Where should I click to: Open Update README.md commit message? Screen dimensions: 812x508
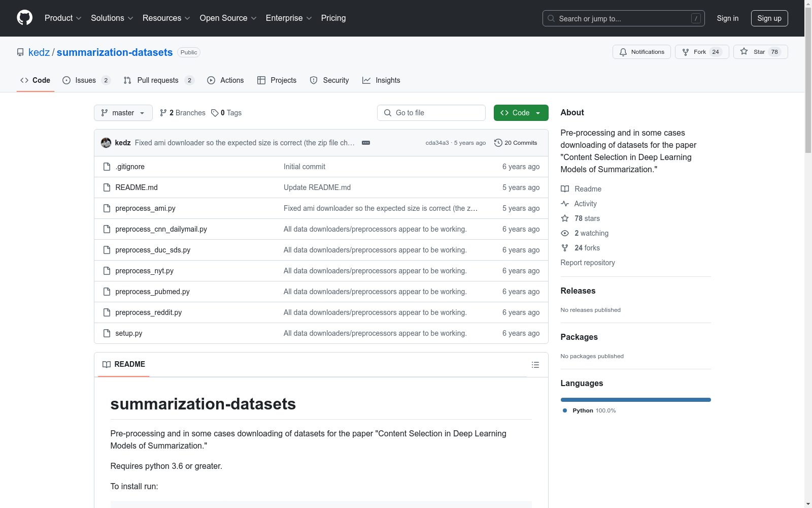click(317, 187)
